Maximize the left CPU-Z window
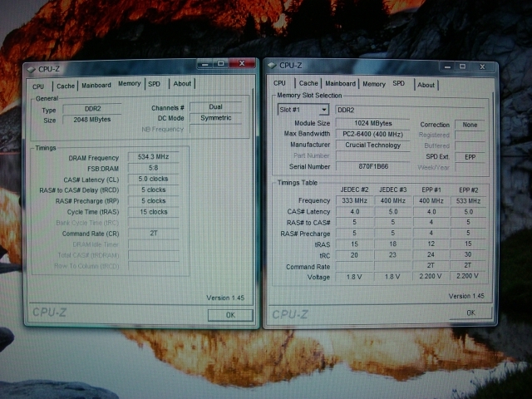 pos(221,63)
